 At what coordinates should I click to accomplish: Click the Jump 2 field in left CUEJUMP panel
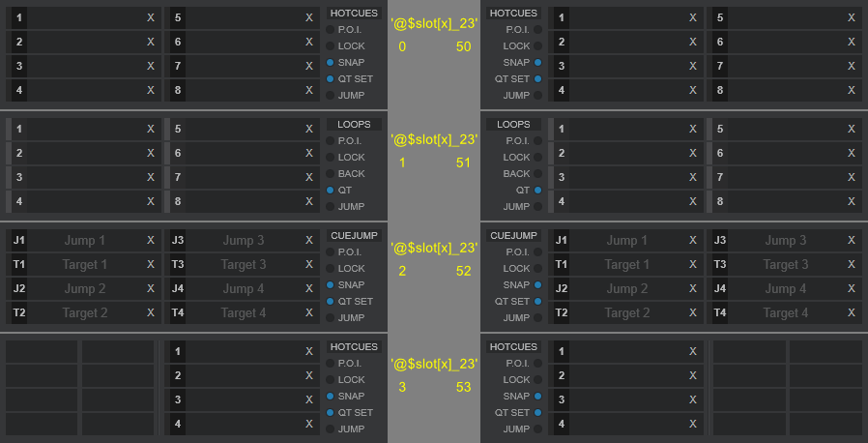tap(84, 288)
